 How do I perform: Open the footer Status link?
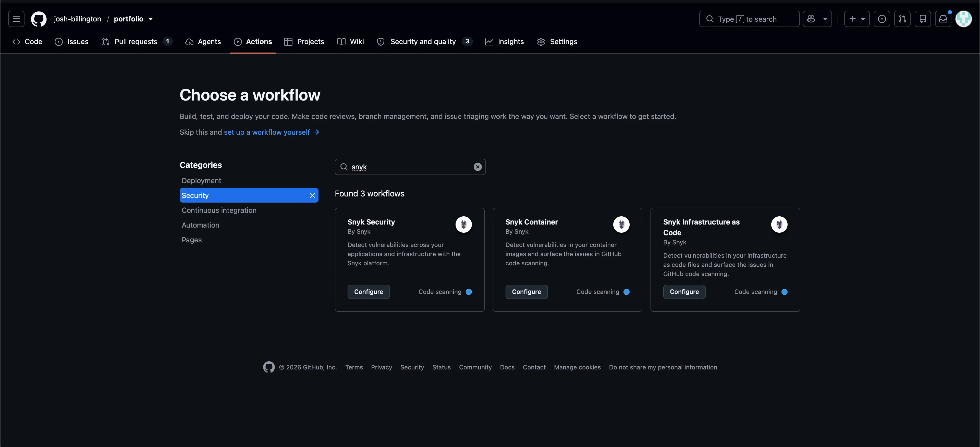[x=441, y=367]
